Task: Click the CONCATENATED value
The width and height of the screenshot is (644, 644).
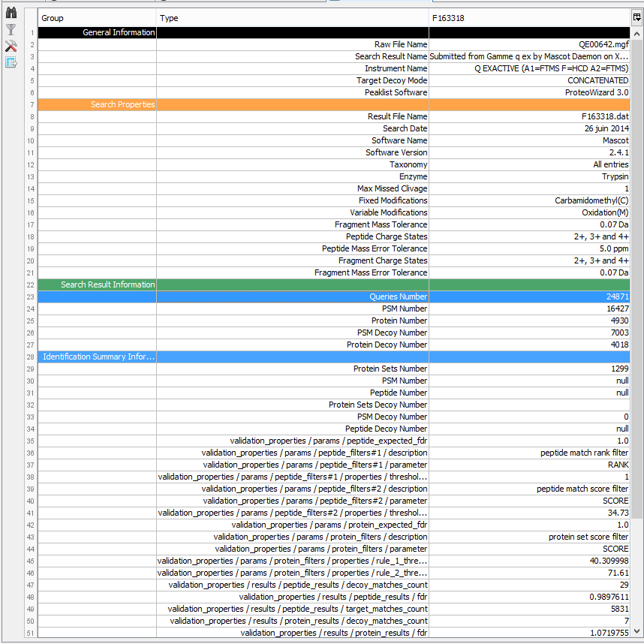Action: 529,80
